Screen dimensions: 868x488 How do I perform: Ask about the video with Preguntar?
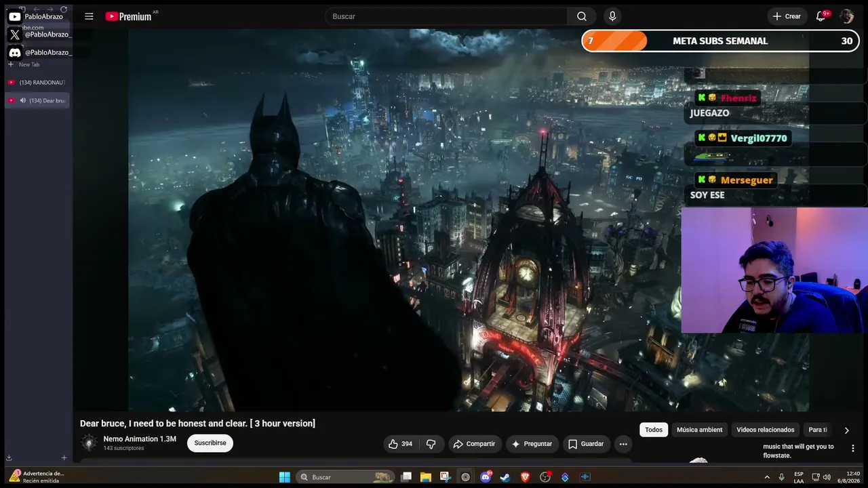tap(532, 444)
